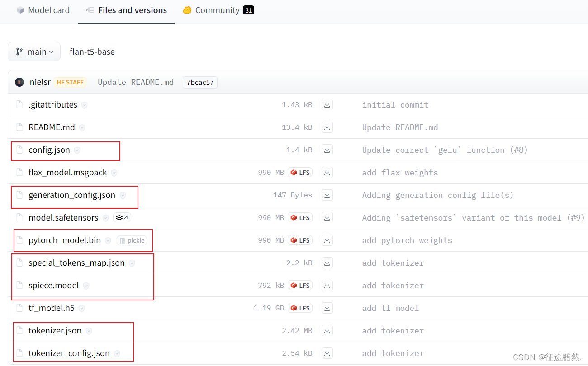Open 'initial commit' commit message
Image resolution: width=588 pixels, height=366 pixels.
(x=395, y=105)
